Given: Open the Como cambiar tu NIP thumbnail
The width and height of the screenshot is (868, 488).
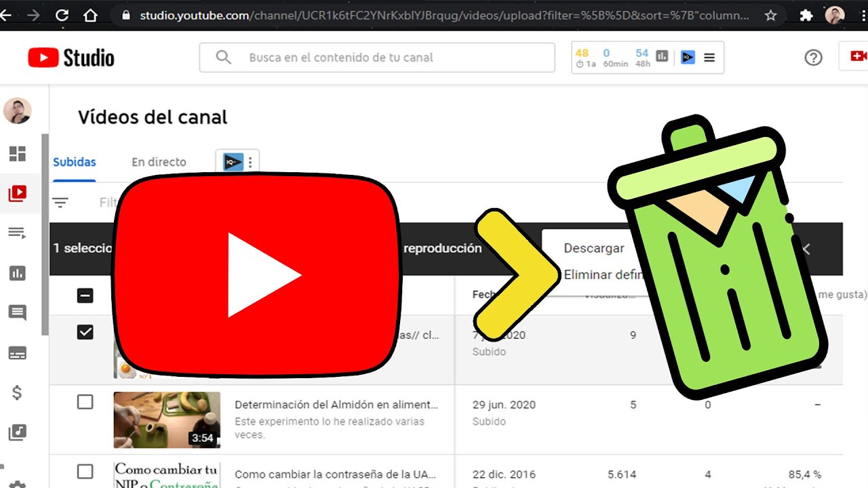Looking at the screenshot, I should point(167,474).
